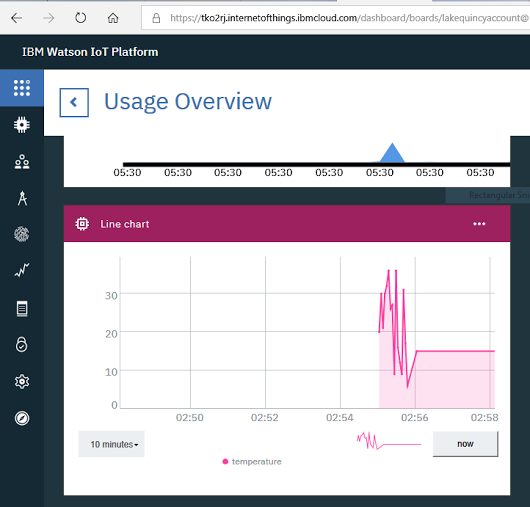This screenshot has width=530, height=507.
Task: Go back with the chevron button beside Usage Overview
Action: click(74, 102)
